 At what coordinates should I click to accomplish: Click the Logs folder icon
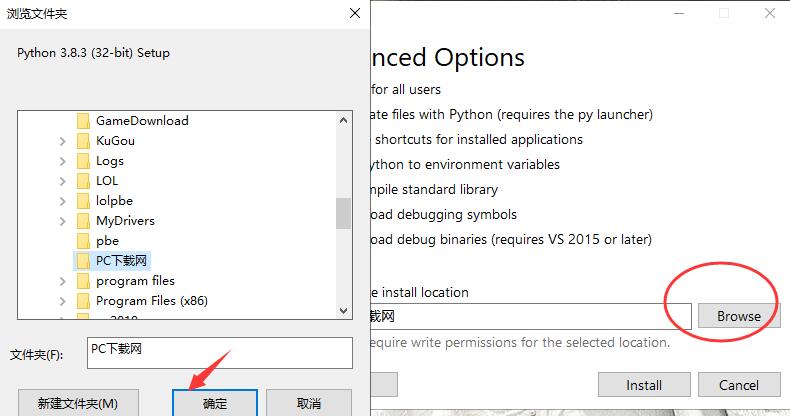(x=83, y=161)
